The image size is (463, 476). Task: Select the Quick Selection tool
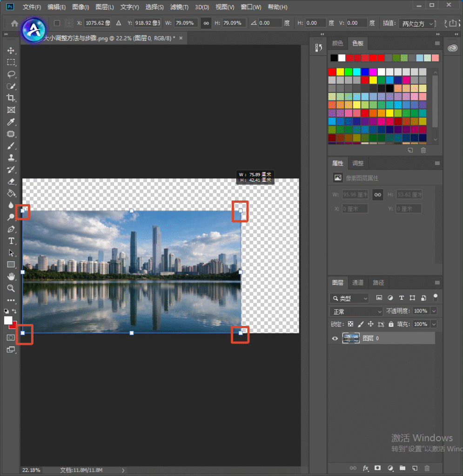point(11,86)
